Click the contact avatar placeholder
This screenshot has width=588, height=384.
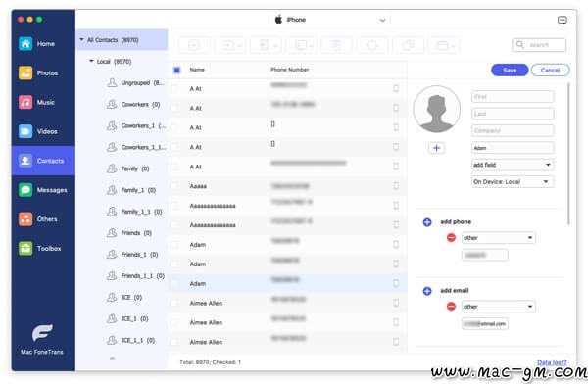tap(436, 109)
